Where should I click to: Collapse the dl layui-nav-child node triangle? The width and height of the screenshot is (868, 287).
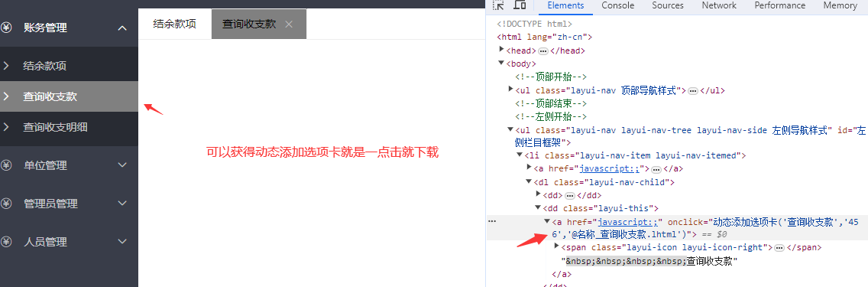(529, 181)
